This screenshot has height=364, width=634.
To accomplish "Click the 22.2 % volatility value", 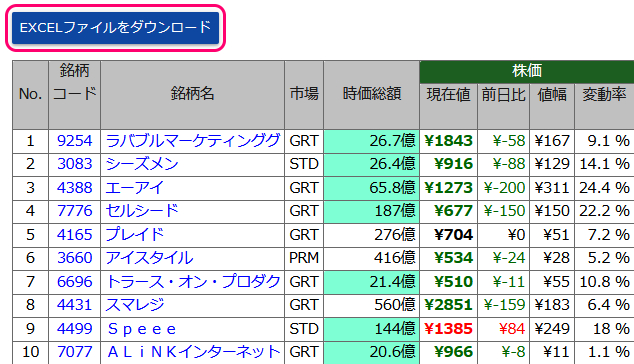I will [604, 211].
